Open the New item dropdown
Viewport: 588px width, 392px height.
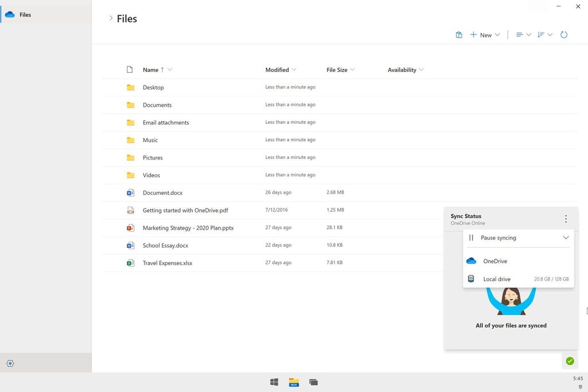click(485, 34)
